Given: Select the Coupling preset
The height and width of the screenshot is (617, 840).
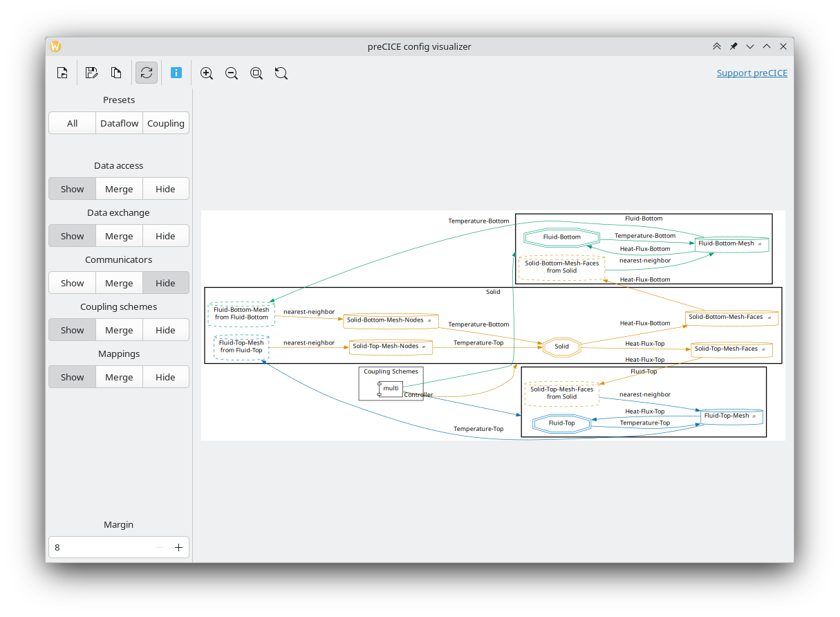Looking at the screenshot, I should 165,122.
